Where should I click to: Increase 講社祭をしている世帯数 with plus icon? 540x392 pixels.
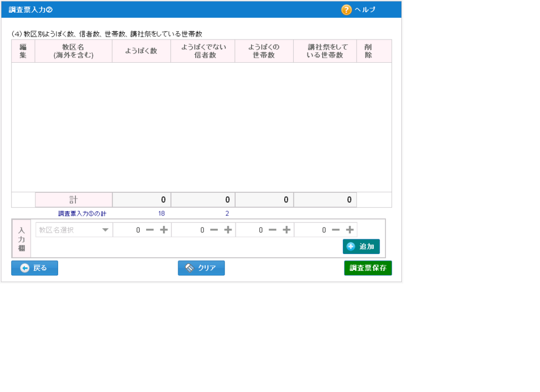[350, 230]
